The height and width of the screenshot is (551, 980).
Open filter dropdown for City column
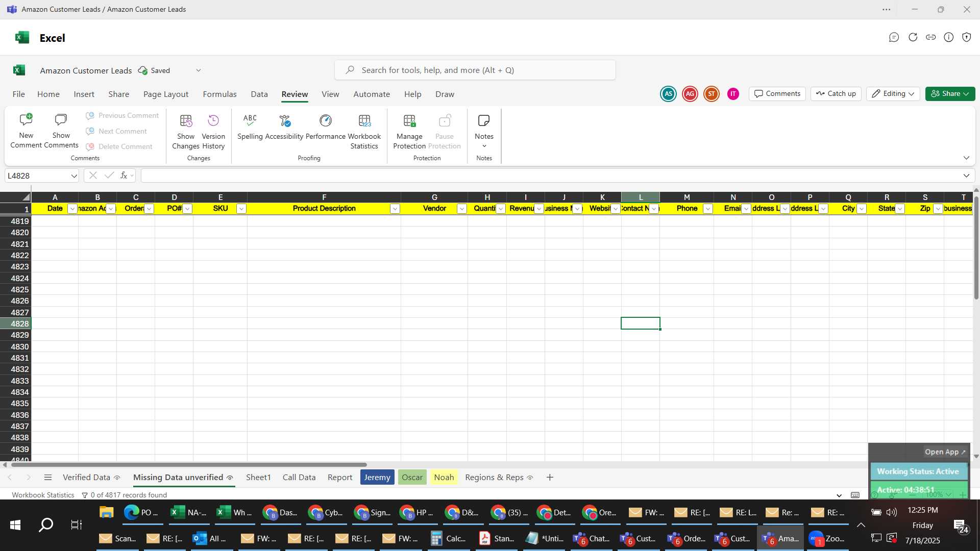click(x=861, y=209)
